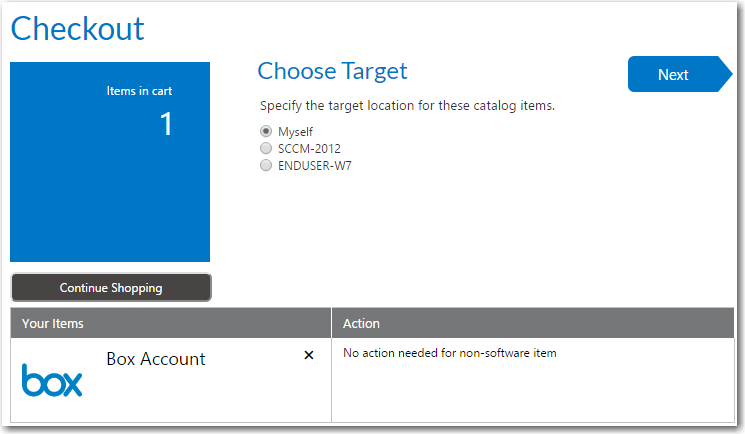Click the Your Items column header

click(53, 324)
